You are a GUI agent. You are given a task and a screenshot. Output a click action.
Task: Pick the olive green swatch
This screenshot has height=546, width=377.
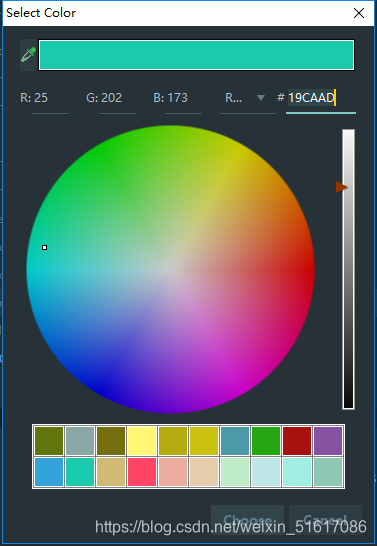[49, 441]
